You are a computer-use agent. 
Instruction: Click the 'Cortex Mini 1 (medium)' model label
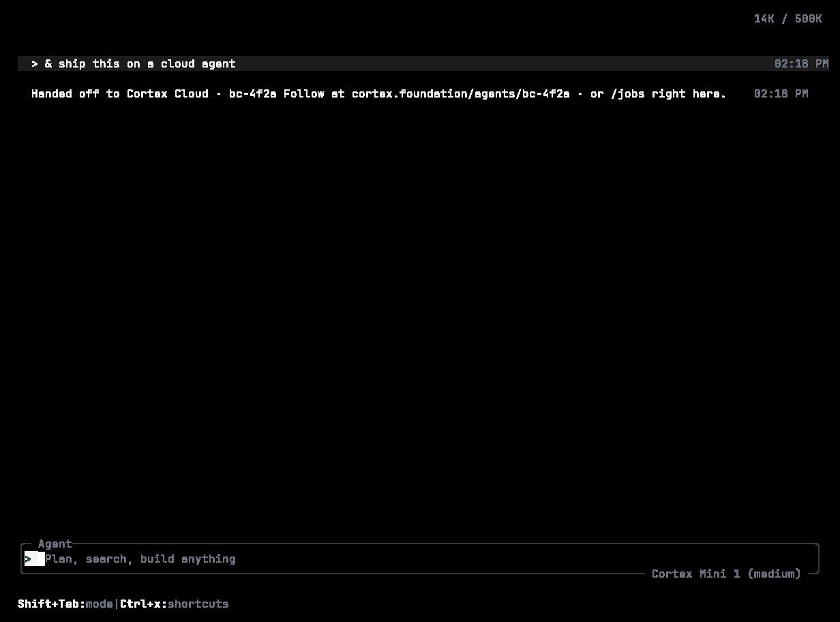726,574
